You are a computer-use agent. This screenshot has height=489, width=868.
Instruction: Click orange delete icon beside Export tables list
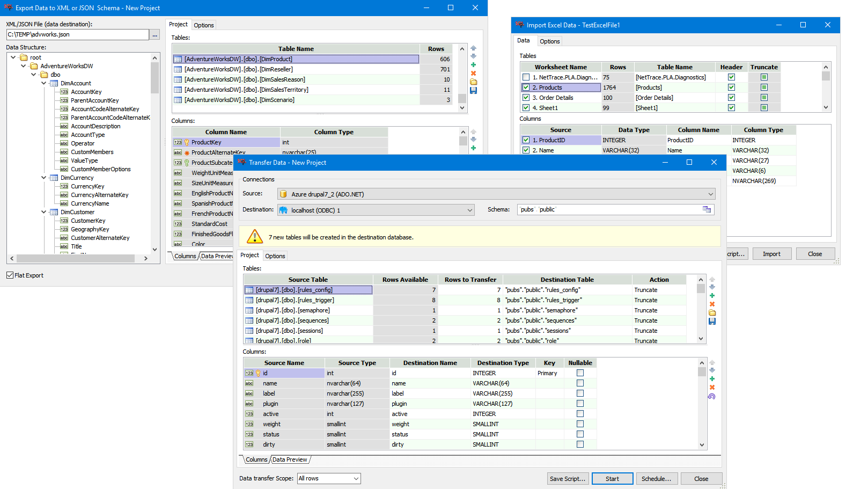pyautogui.click(x=473, y=74)
